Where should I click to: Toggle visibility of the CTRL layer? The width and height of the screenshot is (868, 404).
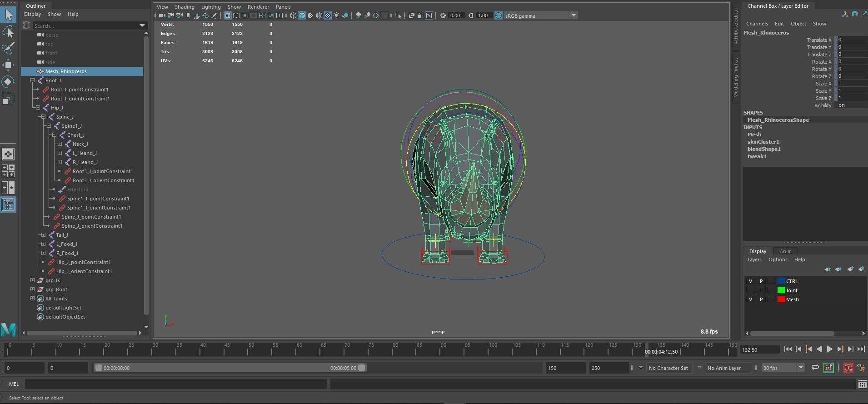[750, 281]
